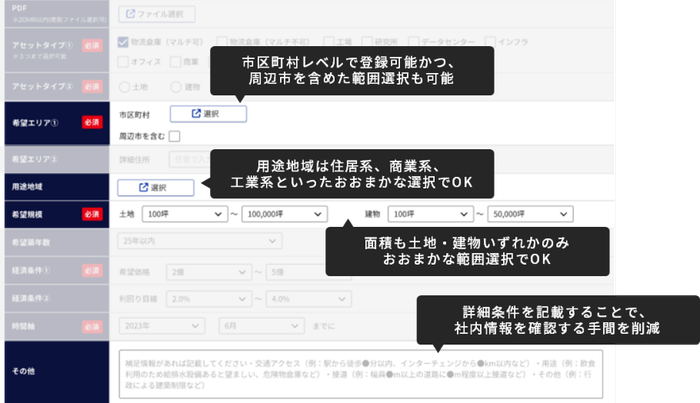Check the 商業 asset type checkbox
This screenshot has height=403, width=700.
[175, 62]
